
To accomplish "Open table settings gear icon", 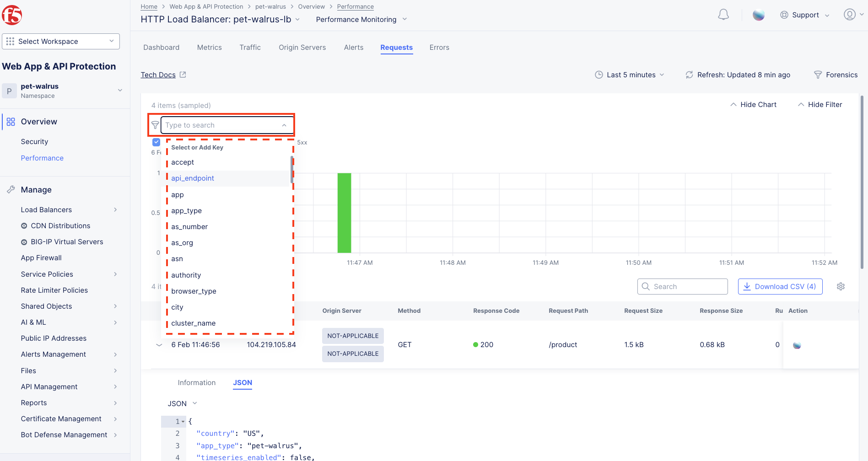I will click(841, 286).
